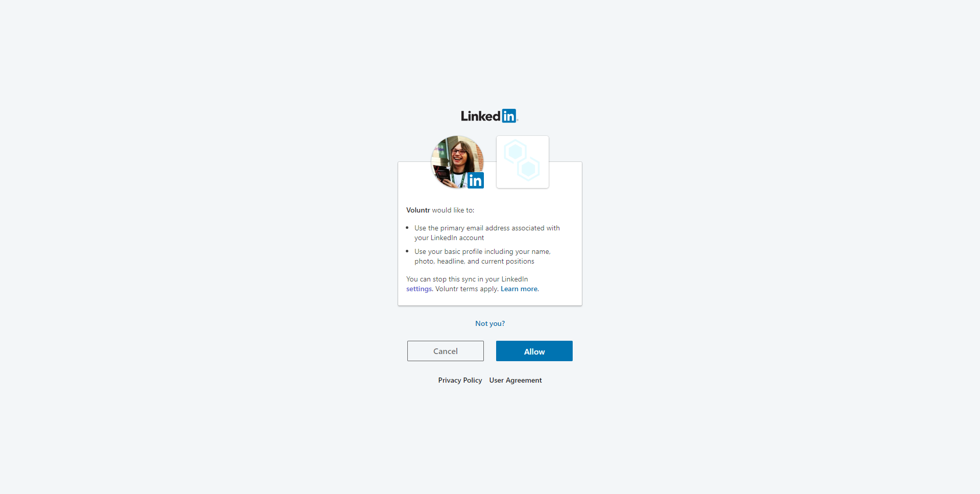
Task: Click the user's circular profile photo
Action: point(457,162)
